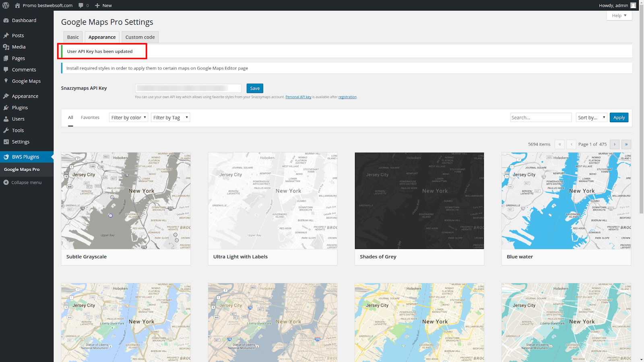
Task: Go to previous page of styles
Action: click(x=572, y=144)
